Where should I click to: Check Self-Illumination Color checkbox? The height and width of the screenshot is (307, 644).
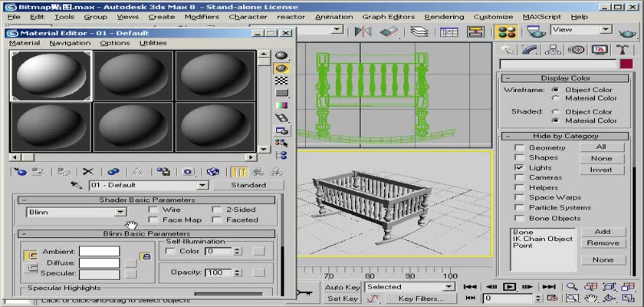169,251
